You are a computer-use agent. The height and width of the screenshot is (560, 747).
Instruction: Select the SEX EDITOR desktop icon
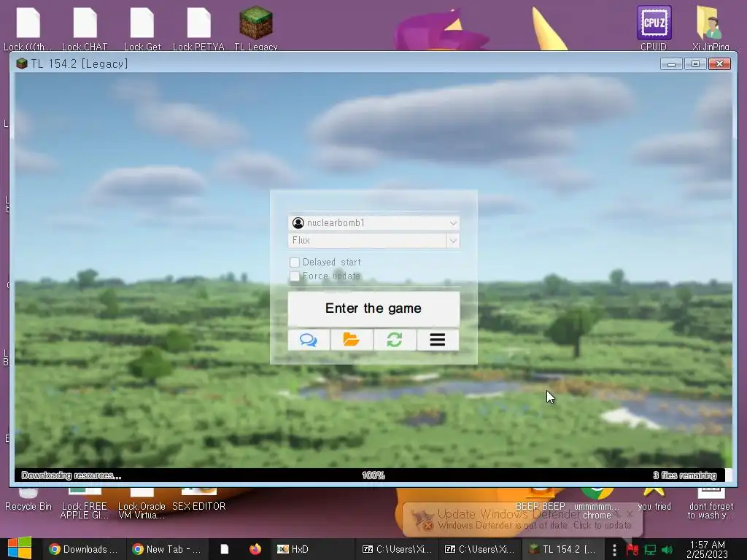pos(198,500)
